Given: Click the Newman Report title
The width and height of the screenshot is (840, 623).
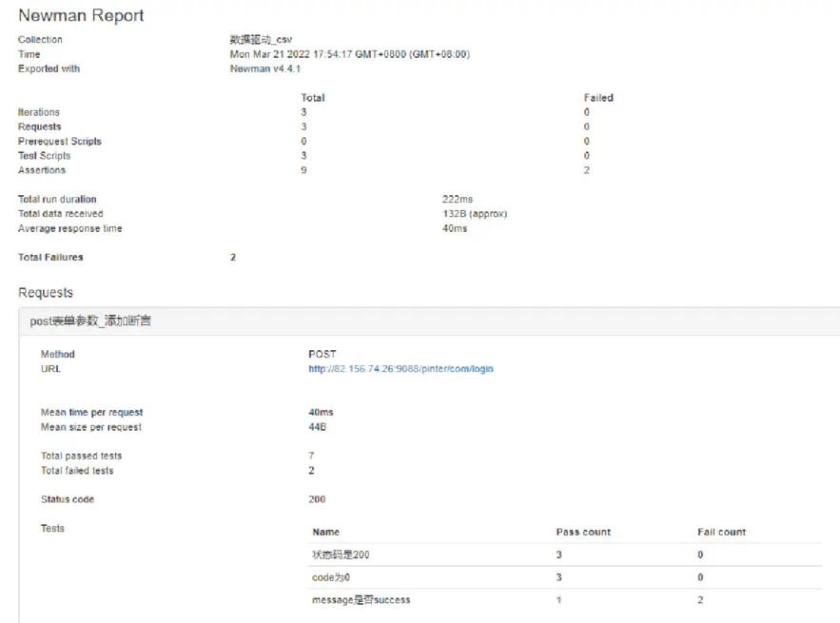Looking at the screenshot, I should pyautogui.click(x=81, y=16).
